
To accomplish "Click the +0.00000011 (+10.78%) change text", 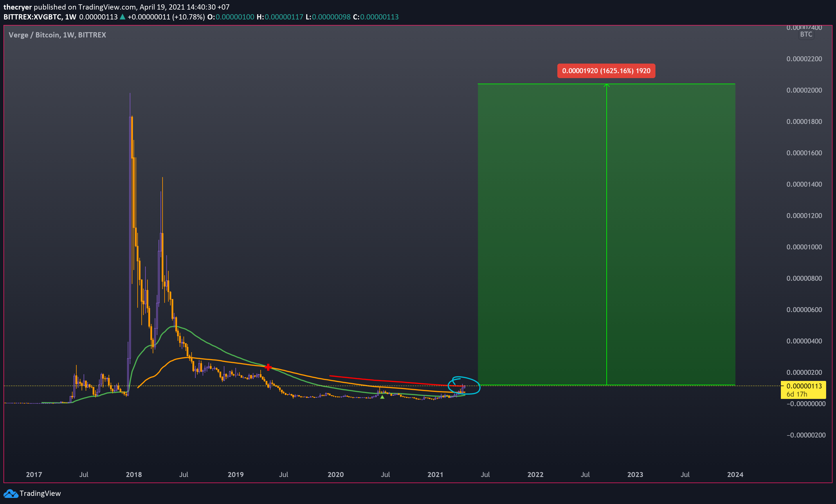I will 166,17.
